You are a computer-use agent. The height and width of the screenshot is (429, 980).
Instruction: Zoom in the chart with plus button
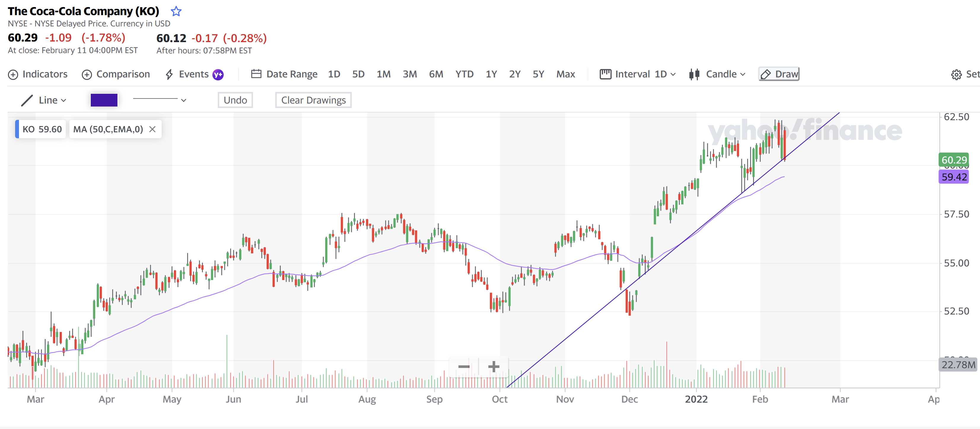[494, 367]
